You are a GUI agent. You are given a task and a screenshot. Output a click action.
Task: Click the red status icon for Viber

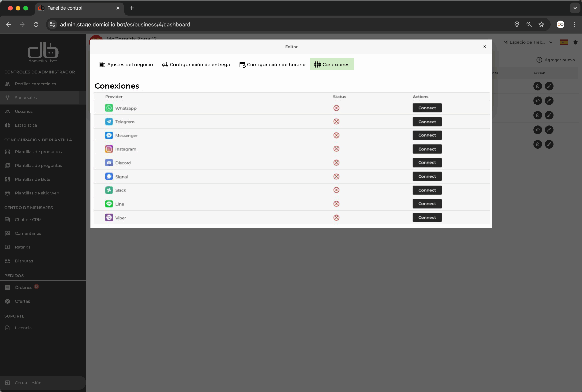point(336,218)
